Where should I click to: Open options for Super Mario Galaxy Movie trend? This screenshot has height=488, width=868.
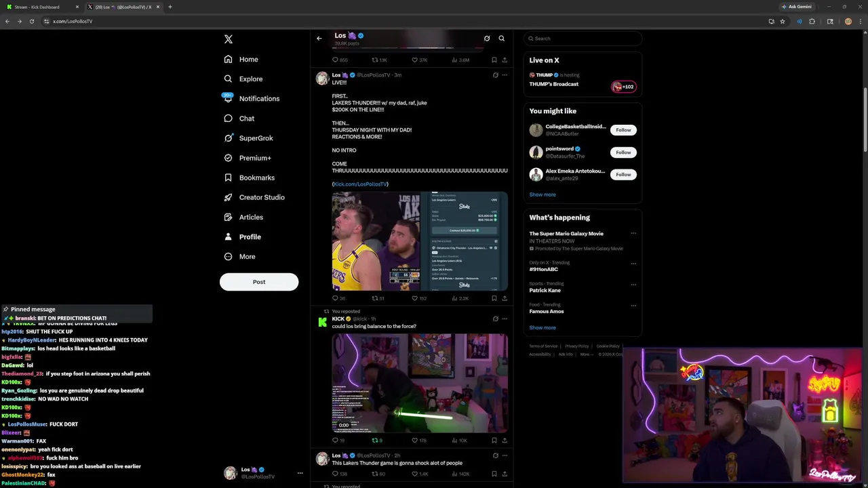[x=633, y=234]
